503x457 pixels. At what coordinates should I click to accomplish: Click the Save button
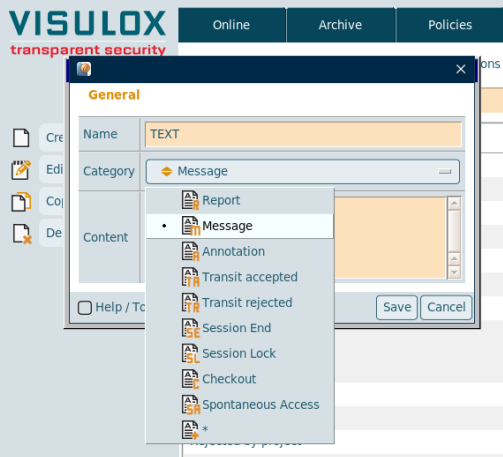click(397, 307)
